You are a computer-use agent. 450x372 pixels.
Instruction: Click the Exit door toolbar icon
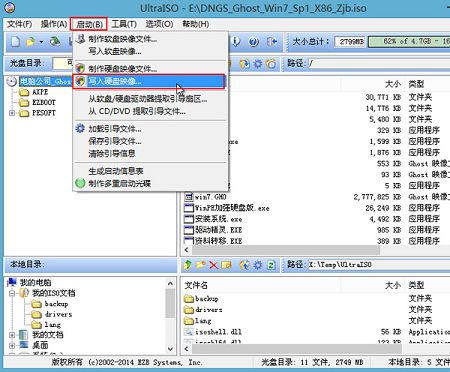point(272,42)
